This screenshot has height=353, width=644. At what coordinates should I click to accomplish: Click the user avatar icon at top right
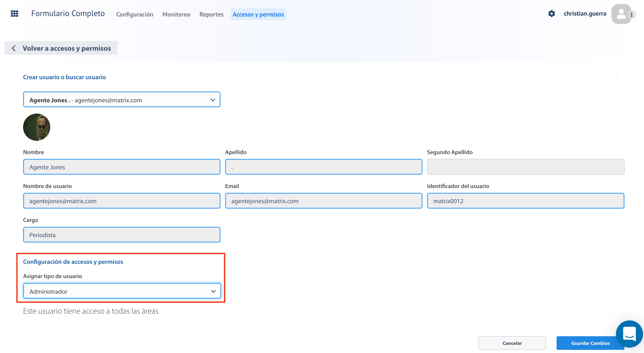621,14
